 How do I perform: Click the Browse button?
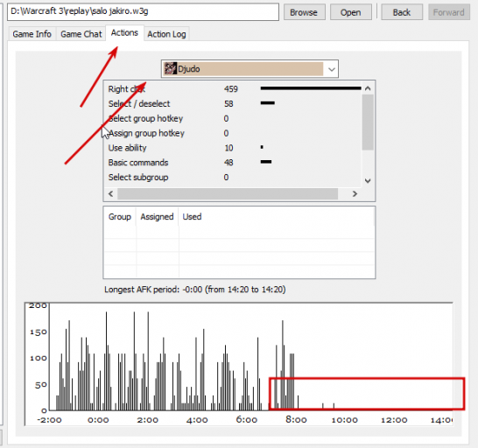pyautogui.click(x=305, y=12)
